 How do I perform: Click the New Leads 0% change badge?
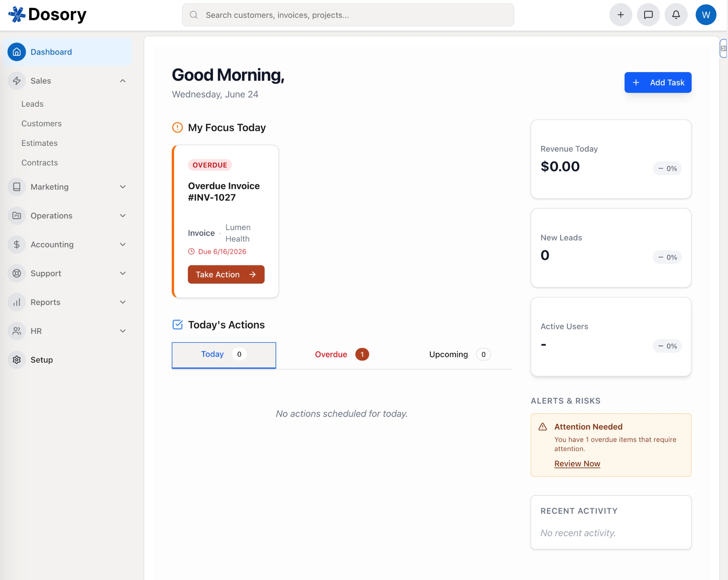click(x=667, y=257)
